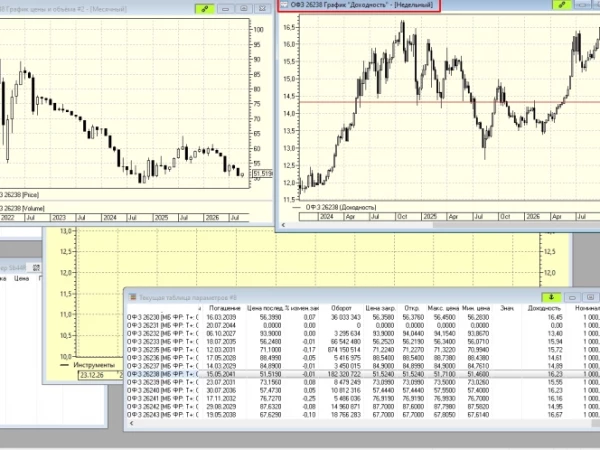Screen dimensions: 600x450
Task: Sort by Погашение column header
Action: [225, 308]
